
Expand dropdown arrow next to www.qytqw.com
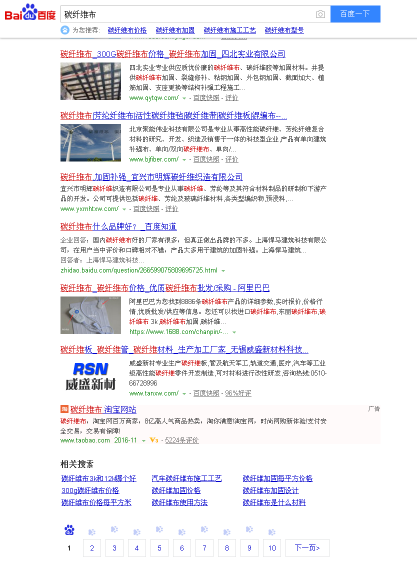184,98
